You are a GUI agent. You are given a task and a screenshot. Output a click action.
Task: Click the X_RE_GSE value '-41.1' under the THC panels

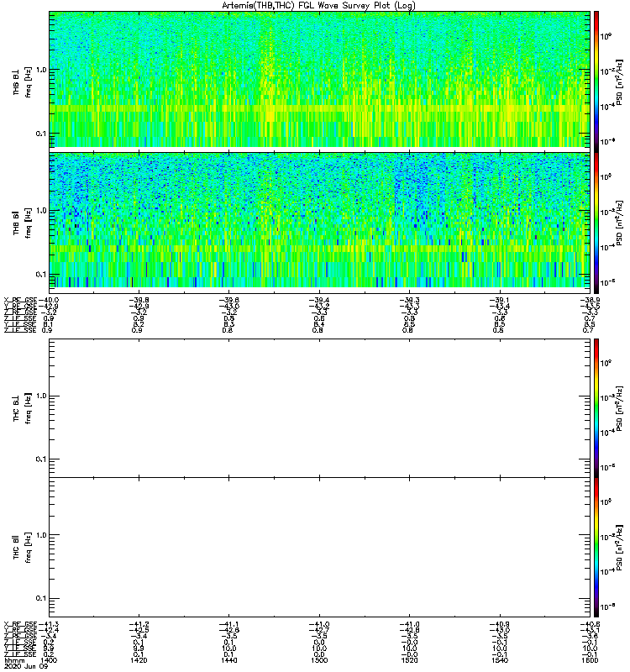click(x=228, y=624)
